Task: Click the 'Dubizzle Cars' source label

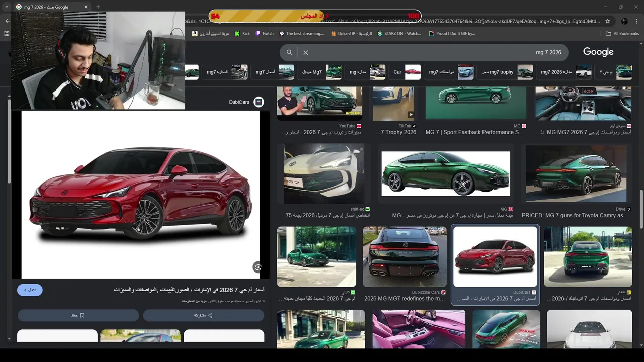Action: (426, 292)
